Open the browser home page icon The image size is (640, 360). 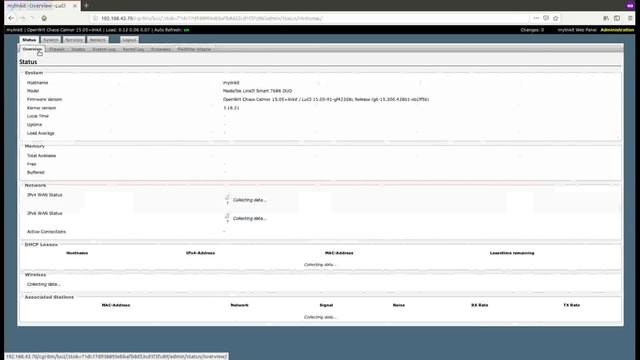[44, 18]
